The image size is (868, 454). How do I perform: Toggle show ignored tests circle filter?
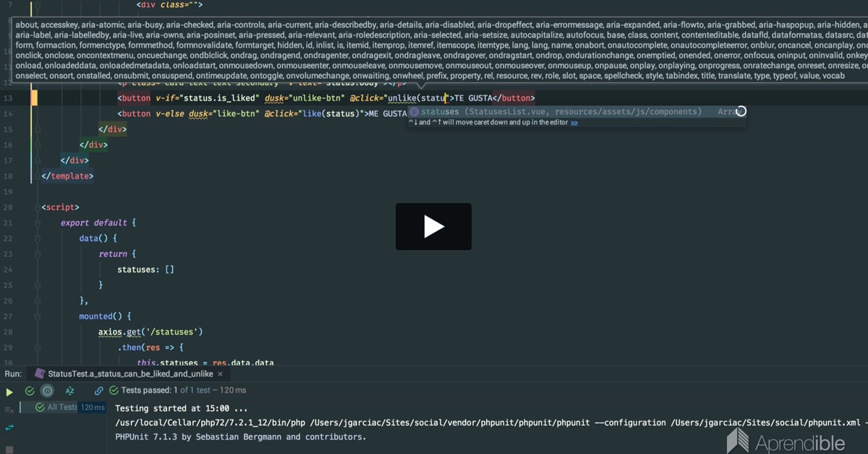(47, 391)
